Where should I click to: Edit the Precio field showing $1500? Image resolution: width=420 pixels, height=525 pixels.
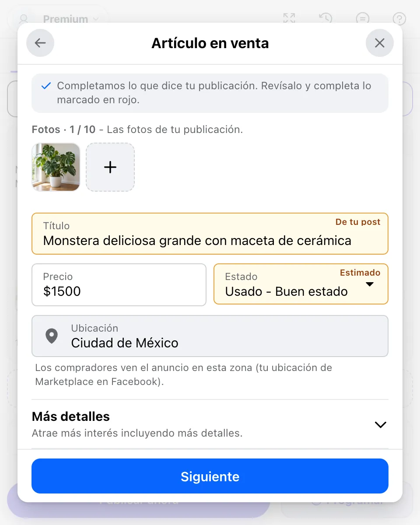119,285
